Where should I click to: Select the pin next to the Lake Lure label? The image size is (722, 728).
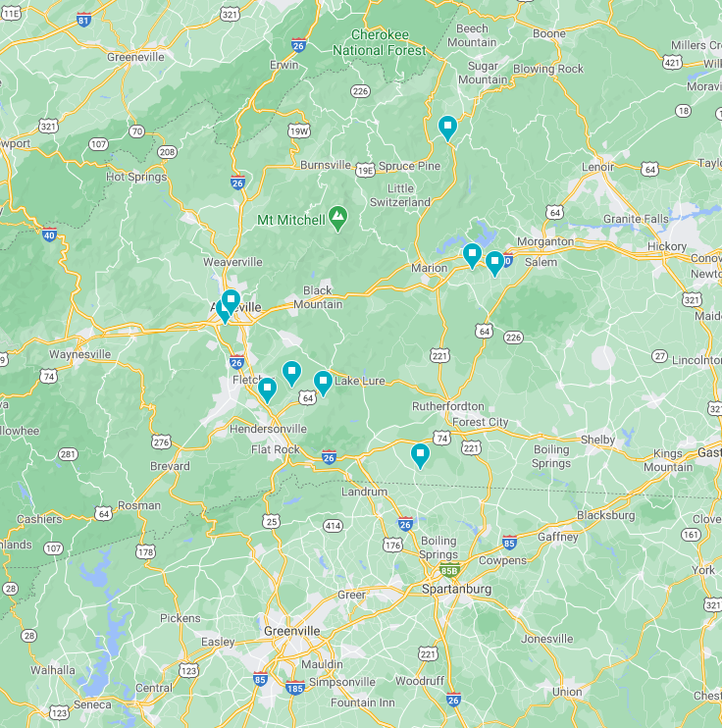323,384
